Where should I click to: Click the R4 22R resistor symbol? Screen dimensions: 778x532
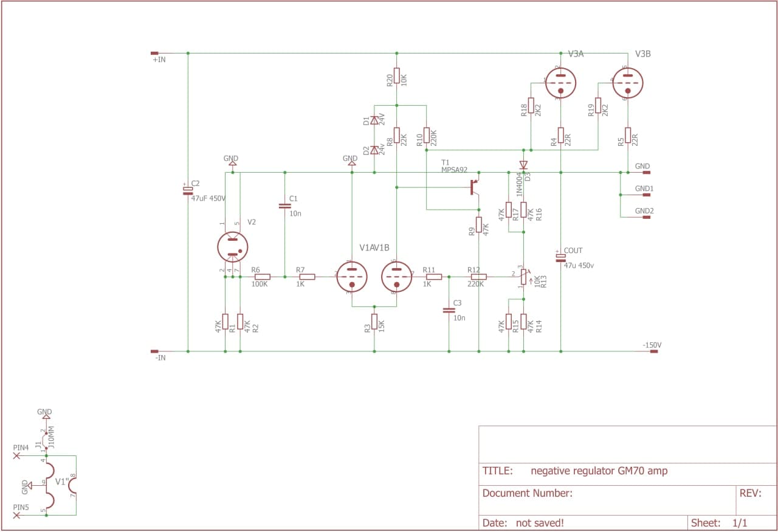pyautogui.click(x=560, y=135)
